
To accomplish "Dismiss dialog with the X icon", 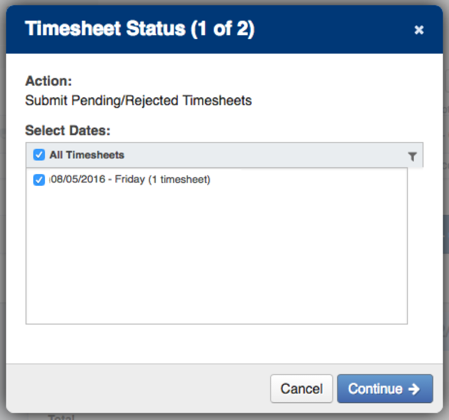I will pos(419,30).
